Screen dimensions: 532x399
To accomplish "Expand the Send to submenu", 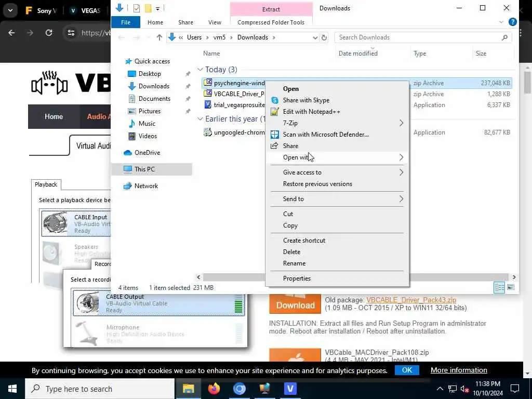I will click(x=401, y=199).
